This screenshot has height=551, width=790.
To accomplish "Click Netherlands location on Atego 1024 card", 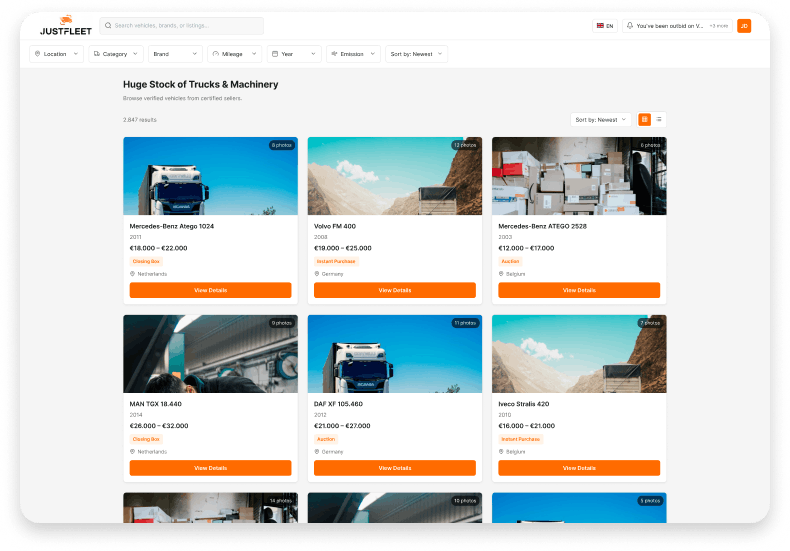I will pyautogui.click(x=149, y=274).
